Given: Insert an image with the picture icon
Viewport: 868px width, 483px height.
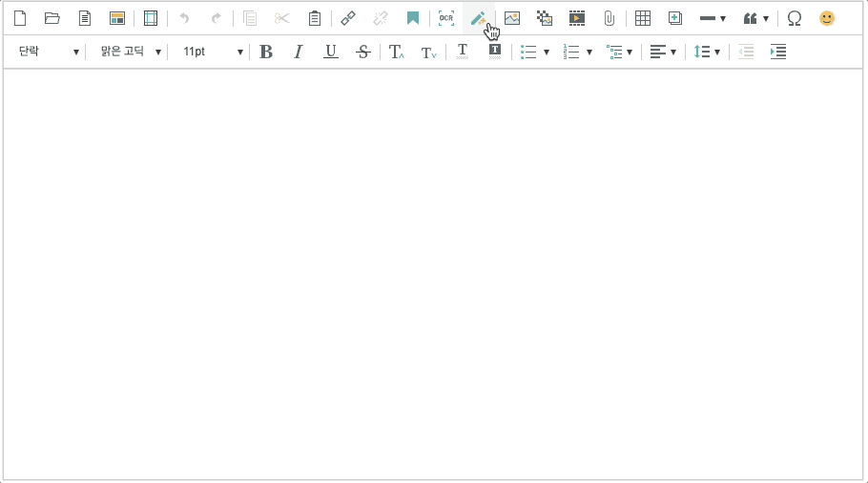Looking at the screenshot, I should (512, 18).
